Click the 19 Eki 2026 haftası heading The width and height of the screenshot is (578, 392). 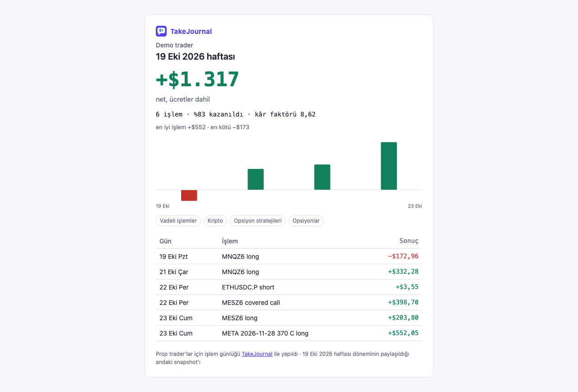[195, 57]
